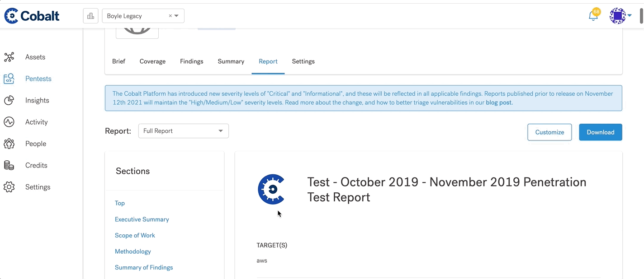Viewport: 644px width, 279px height.
Task: Follow the blog post link in banner
Action: pos(499,102)
